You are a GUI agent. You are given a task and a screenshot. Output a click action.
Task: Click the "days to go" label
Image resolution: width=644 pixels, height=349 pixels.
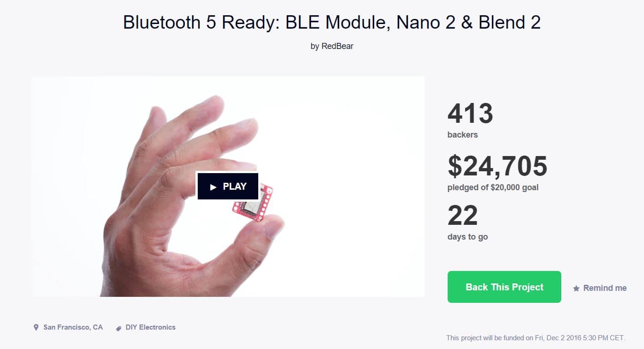468,237
